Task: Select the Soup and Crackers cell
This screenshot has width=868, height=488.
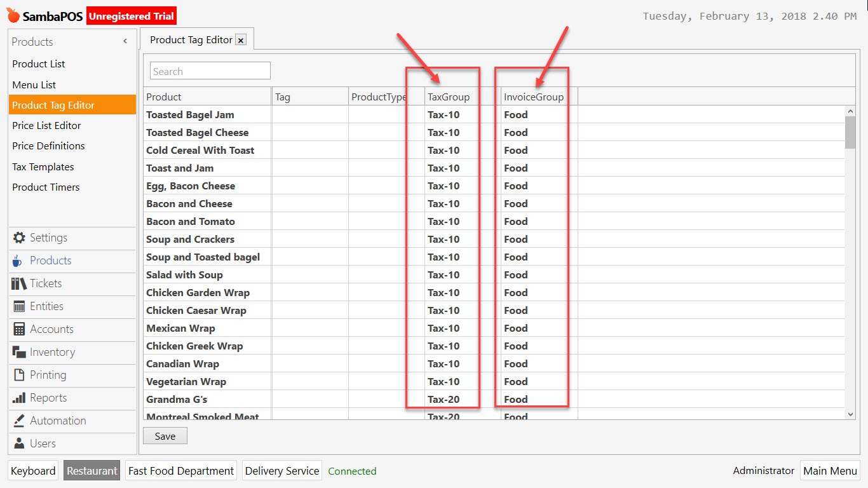Action: coord(207,239)
